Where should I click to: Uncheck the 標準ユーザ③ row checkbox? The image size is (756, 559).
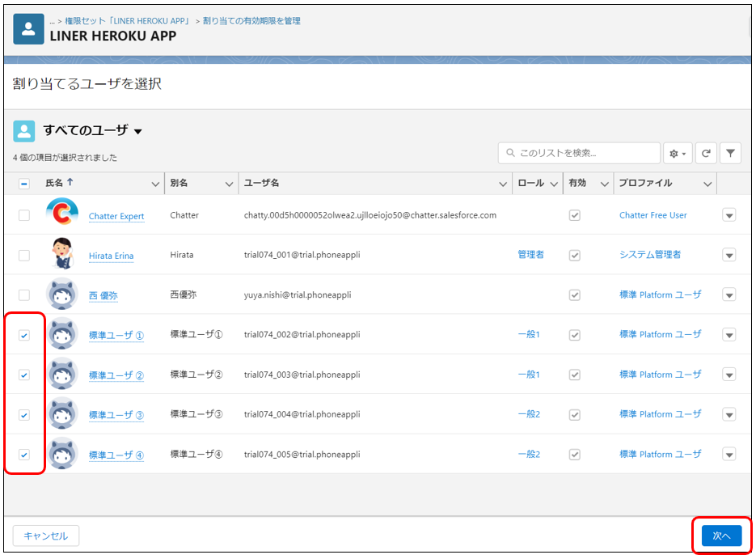tap(24, 415)
